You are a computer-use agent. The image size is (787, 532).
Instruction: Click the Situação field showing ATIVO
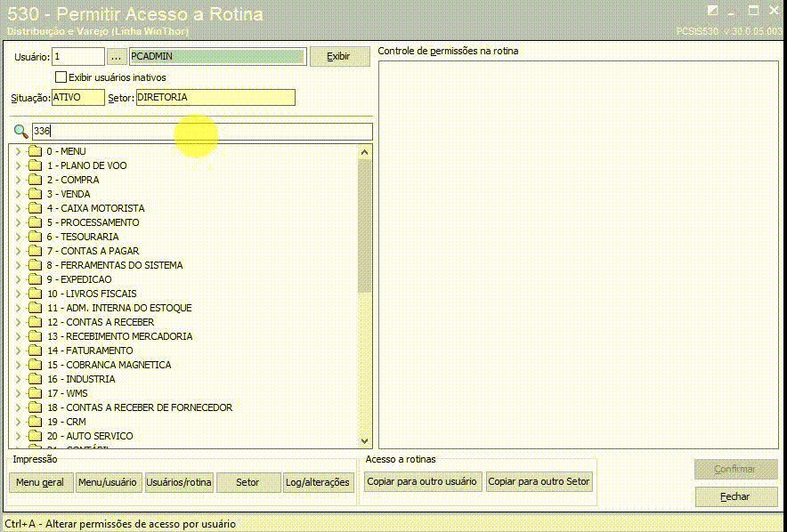78,97
